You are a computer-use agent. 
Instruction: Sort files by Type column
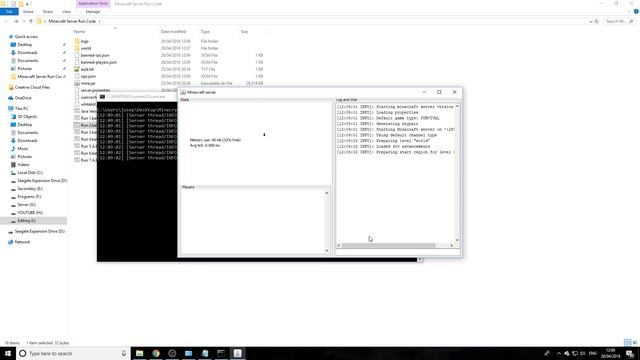point(205,31)
